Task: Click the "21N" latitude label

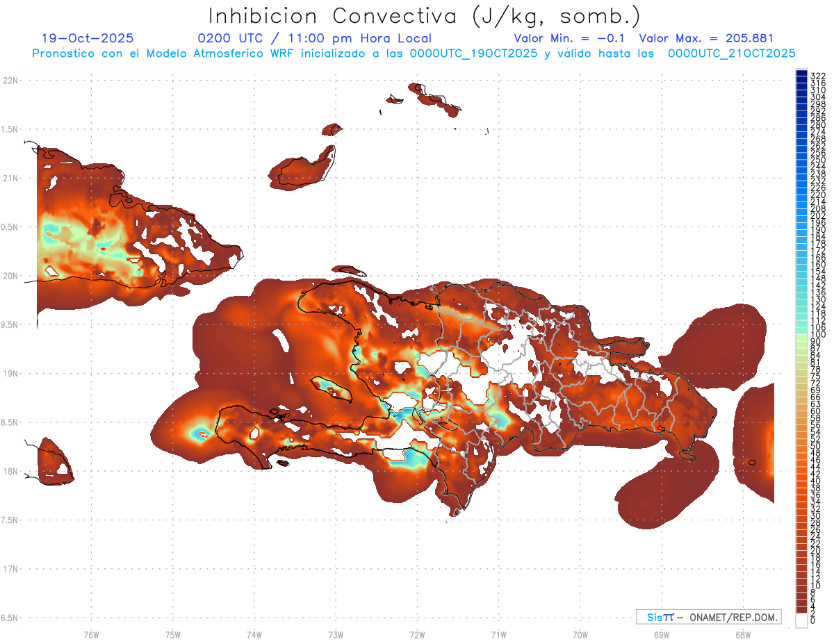Action: pyautogui.click(x=11, y=178)
